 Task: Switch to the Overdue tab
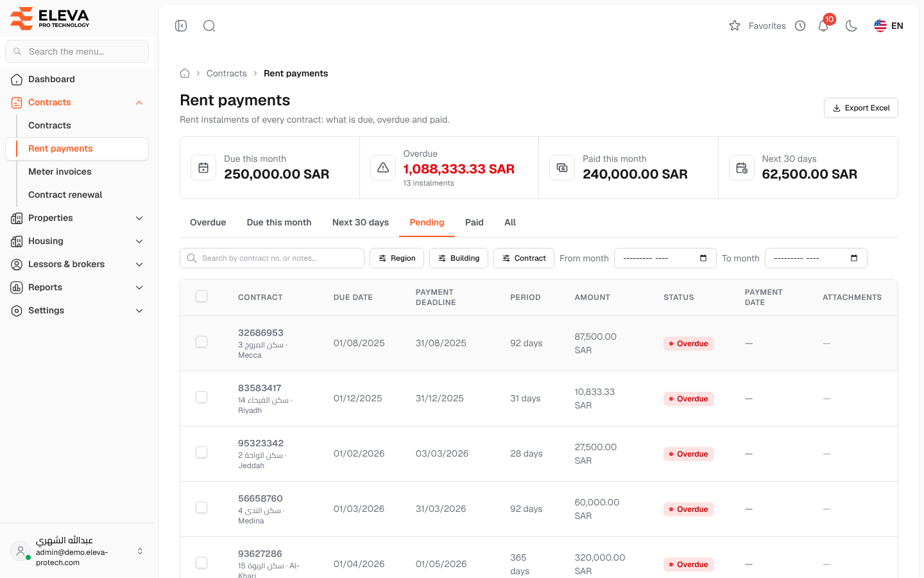(x=208, y=222)
